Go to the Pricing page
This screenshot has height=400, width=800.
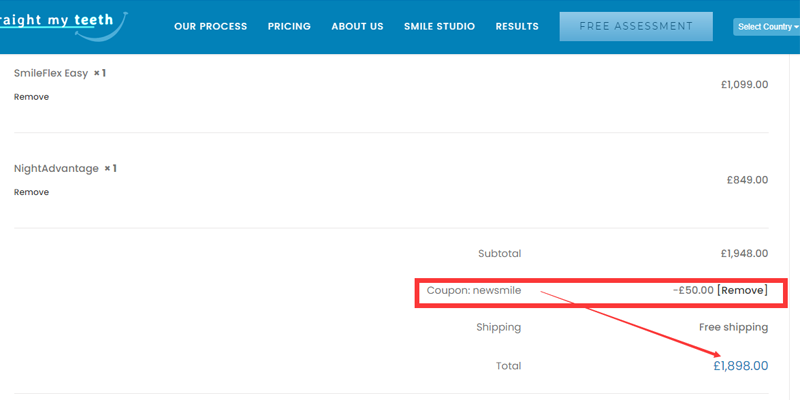(289, 27)
